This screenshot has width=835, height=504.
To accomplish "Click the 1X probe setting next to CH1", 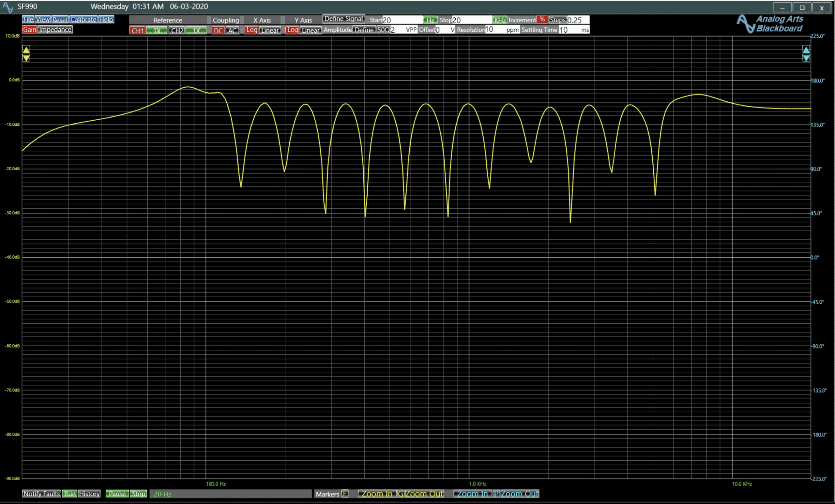I will tap(157, 30).
